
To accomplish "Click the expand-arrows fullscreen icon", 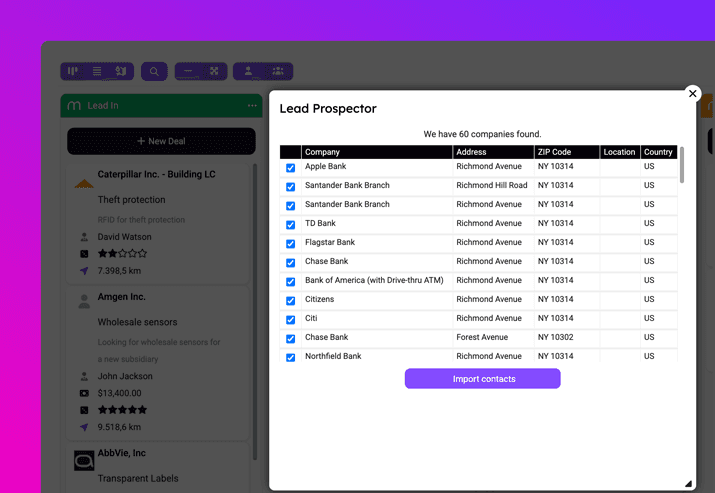I will tap(214, 71).
